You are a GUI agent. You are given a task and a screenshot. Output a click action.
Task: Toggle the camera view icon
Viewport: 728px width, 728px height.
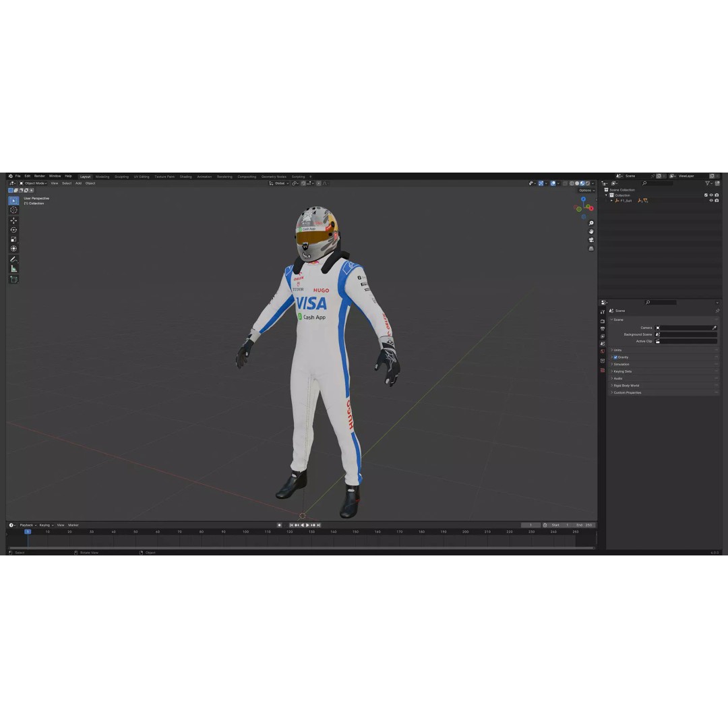pyautogui.click(x=591, y=240)
